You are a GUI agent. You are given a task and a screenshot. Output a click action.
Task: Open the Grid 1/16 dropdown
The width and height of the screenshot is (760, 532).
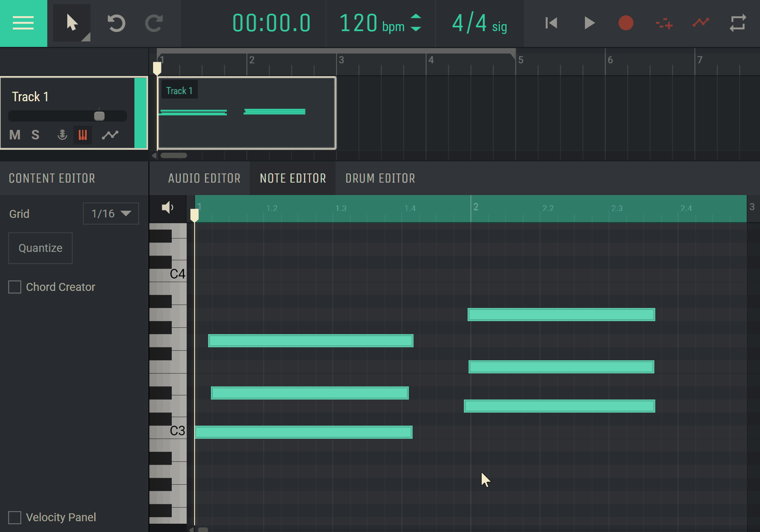tap(111, 214)
